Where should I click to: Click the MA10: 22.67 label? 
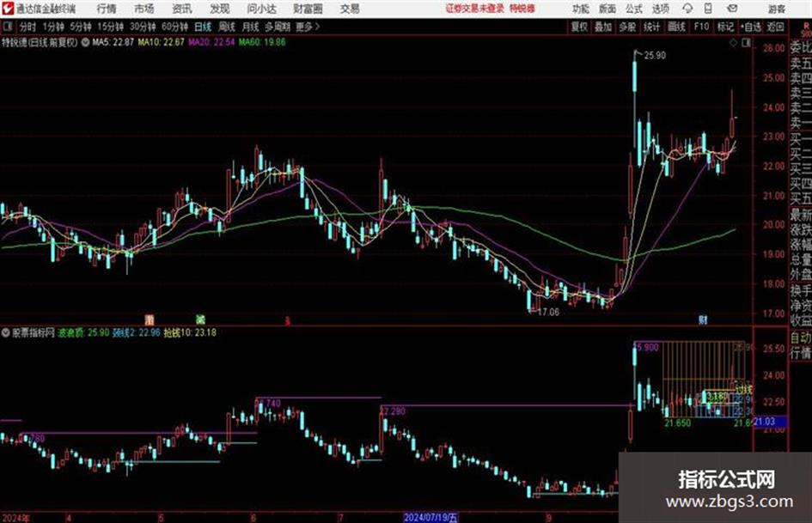(x=161, y=42)
